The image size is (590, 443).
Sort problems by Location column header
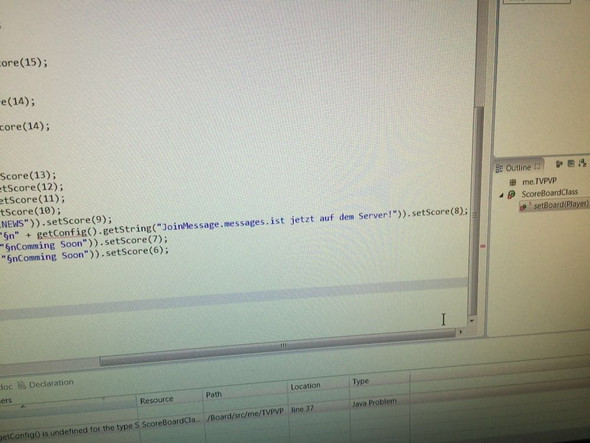point(305,386)
